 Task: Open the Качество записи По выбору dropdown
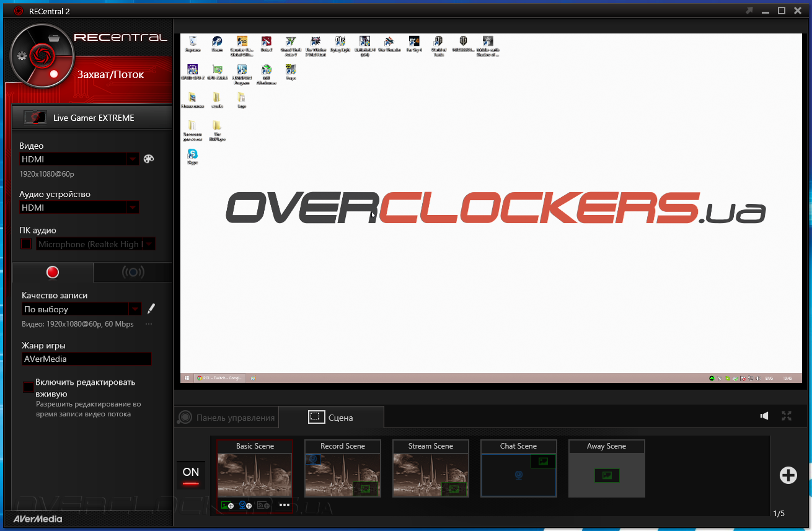(x=82, y=309)
